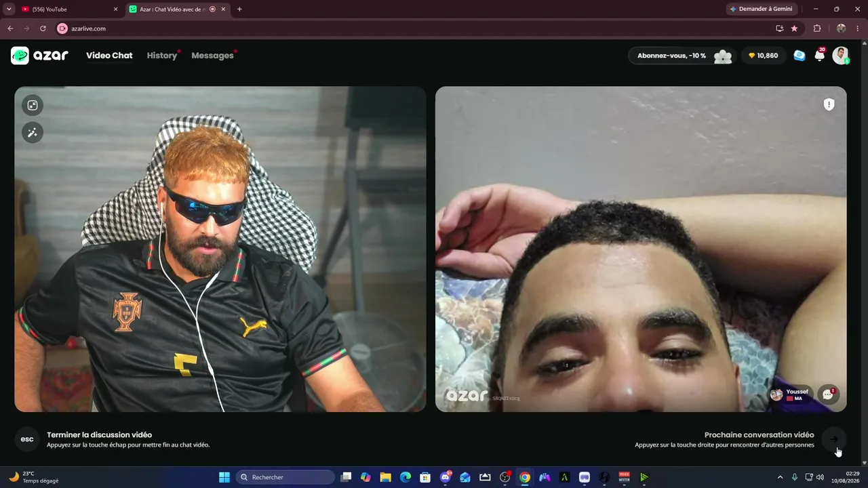This screenshot has height=488, width=868.
Task: Launch Microsoft Edge from the taskbar
Action: (406, 477)
